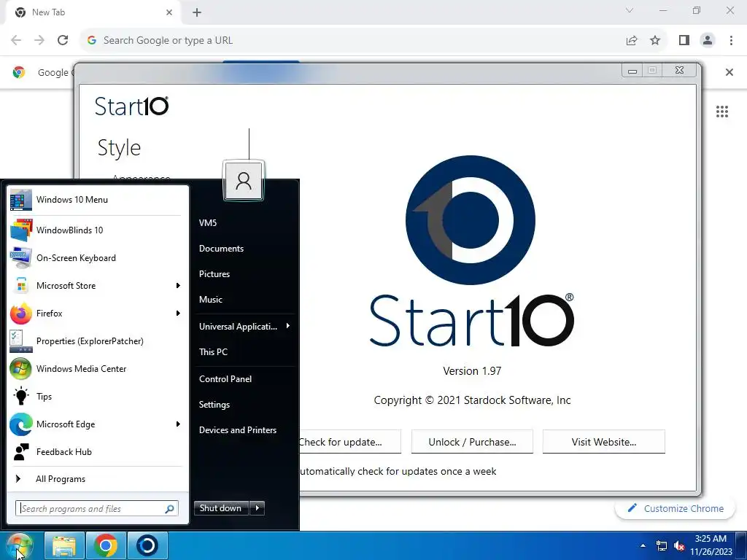Bookmark this tab with star icon

655,40
